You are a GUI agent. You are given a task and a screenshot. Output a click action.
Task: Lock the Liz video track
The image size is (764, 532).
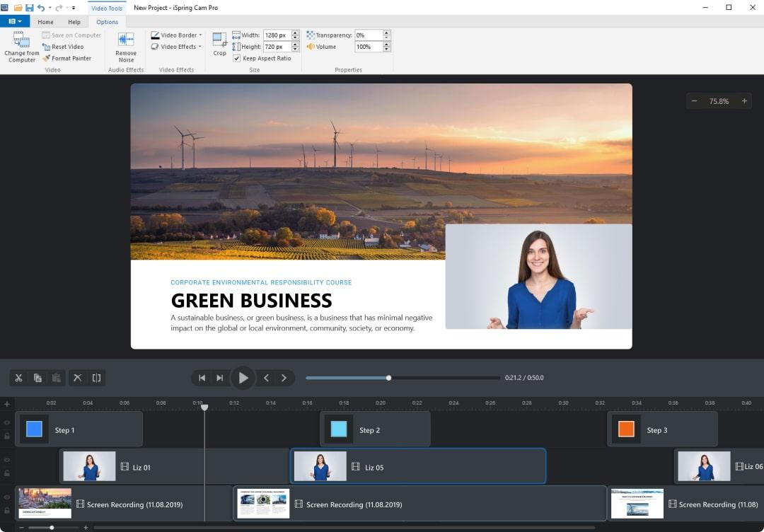click(x=7, y=473)
